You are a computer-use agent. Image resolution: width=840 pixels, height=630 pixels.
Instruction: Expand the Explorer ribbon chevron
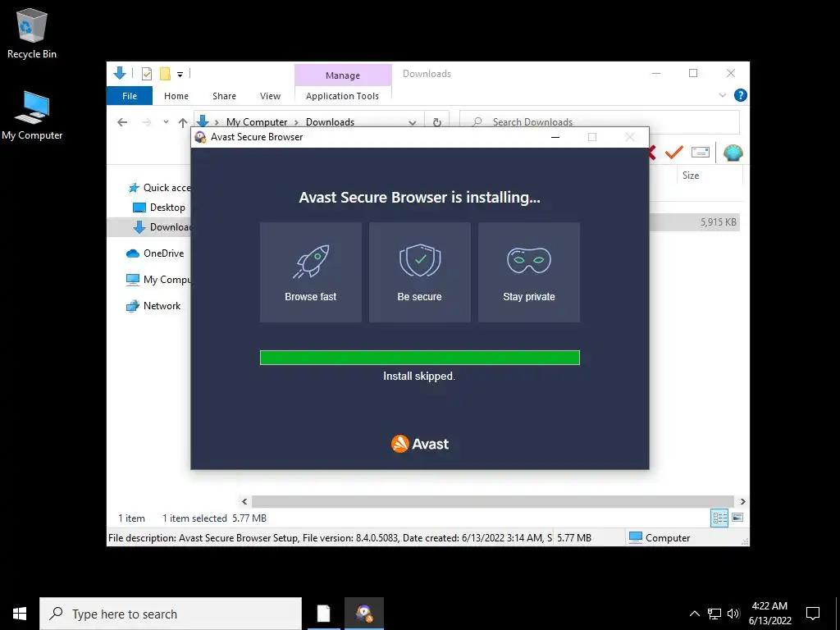pos(722,95)
